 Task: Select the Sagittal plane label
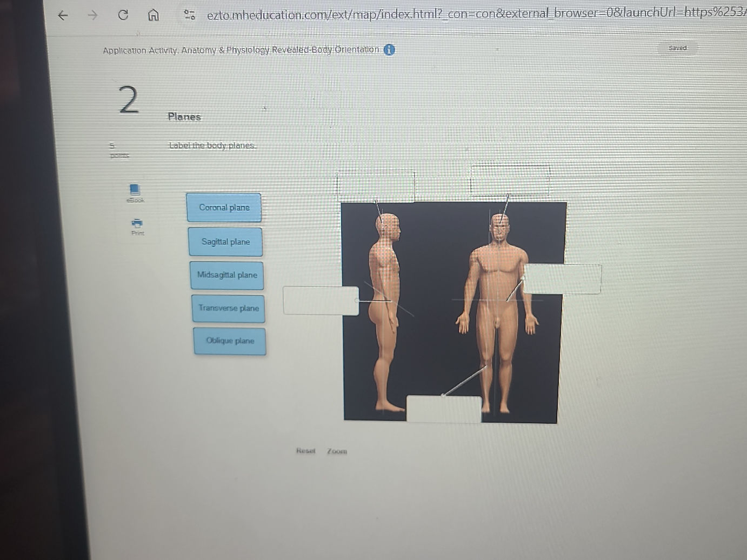coord(225,242)
